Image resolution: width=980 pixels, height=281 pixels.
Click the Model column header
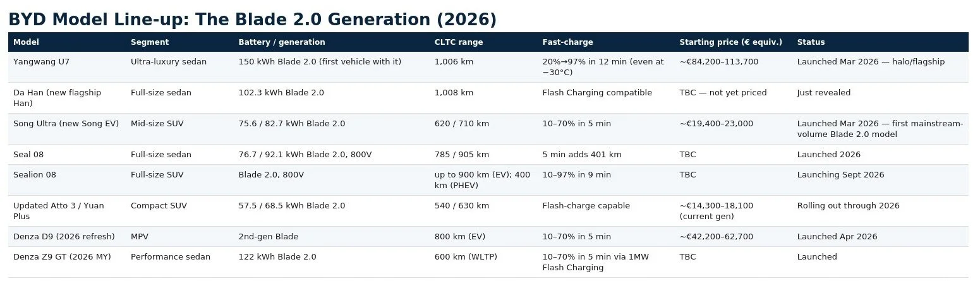pyautogui.click(x=26, y=42)
